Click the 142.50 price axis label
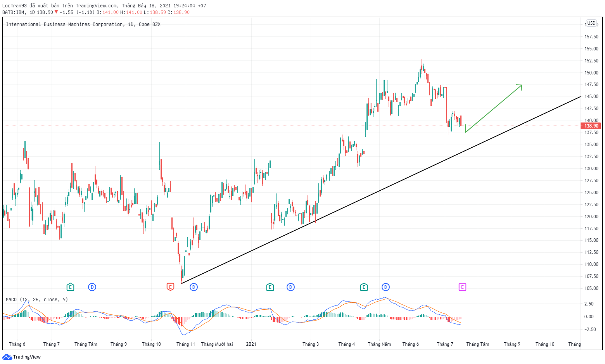The image size is (605, 364). [591, 109]
